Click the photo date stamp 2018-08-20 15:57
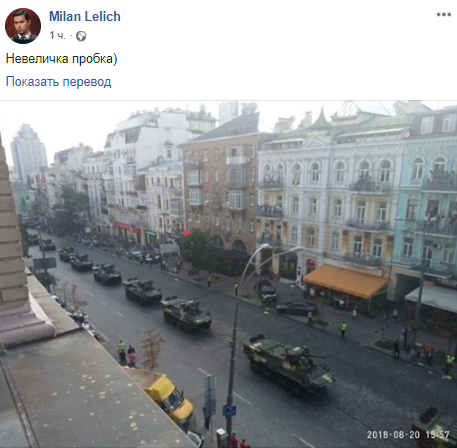457x448 pixels. [x=408, y=434]
